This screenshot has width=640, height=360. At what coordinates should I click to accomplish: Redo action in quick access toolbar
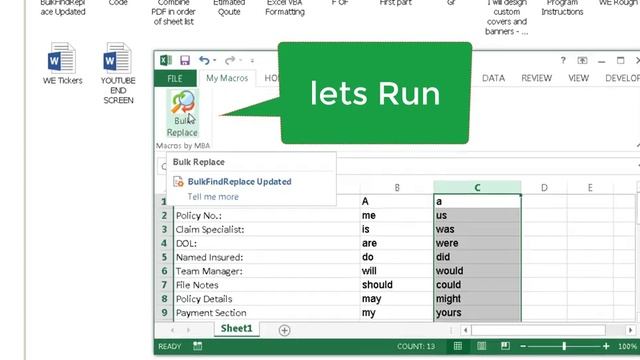(x=230, y=60)
